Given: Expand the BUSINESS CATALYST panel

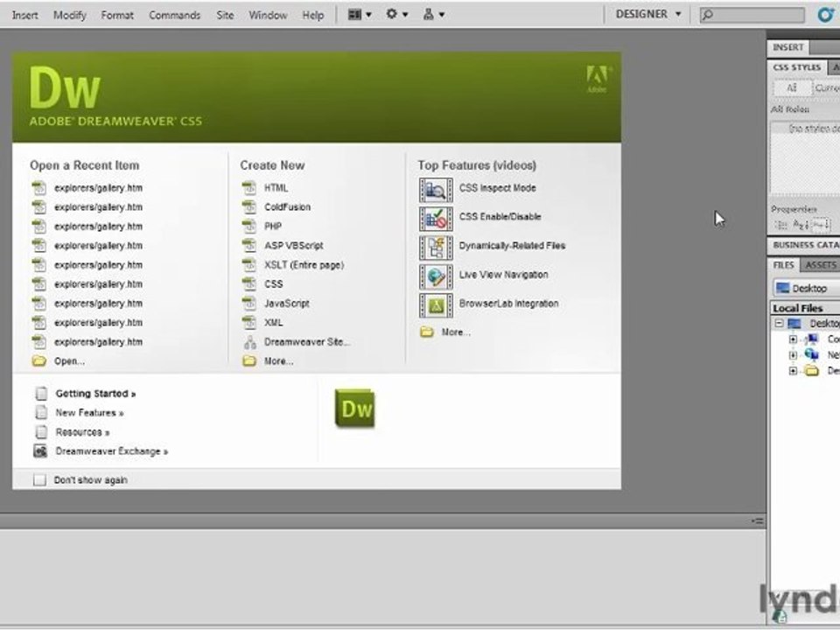Looking at the screenshot, I should (806, 245).
